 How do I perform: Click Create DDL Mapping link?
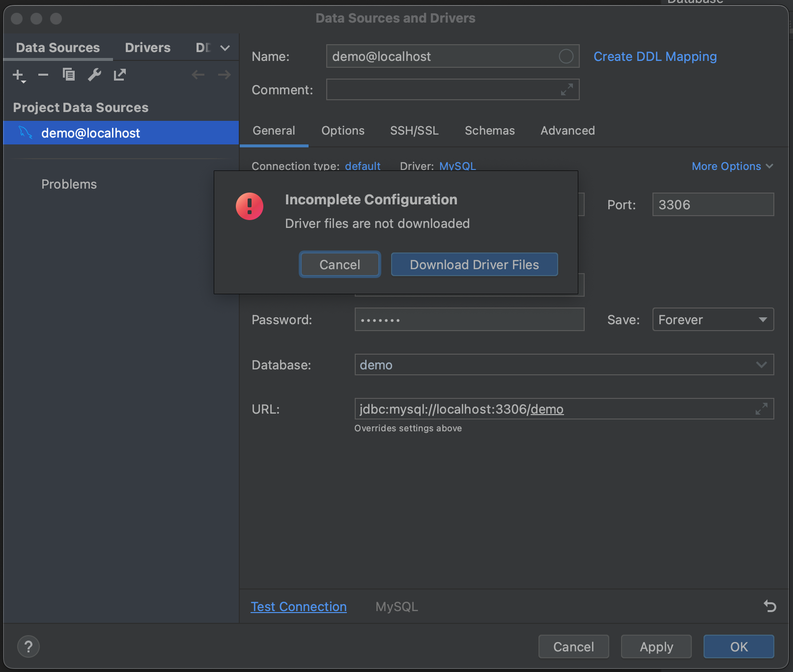click(x=655, y=56)
